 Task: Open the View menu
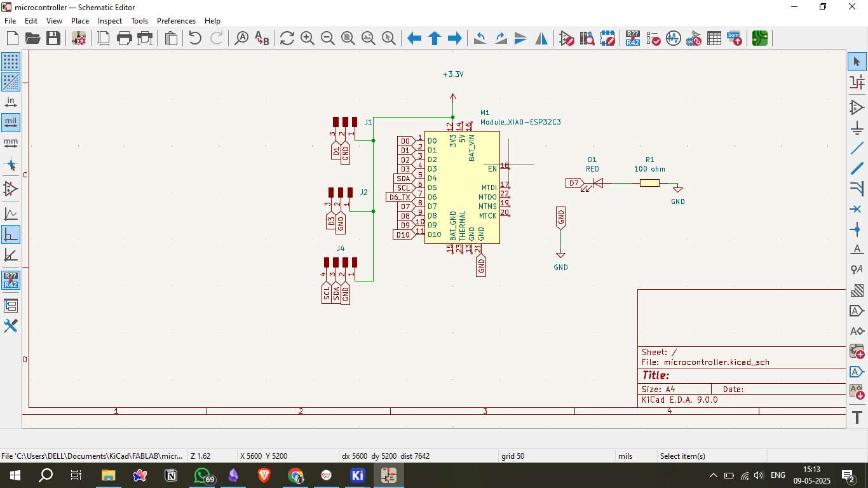(55, 20)
